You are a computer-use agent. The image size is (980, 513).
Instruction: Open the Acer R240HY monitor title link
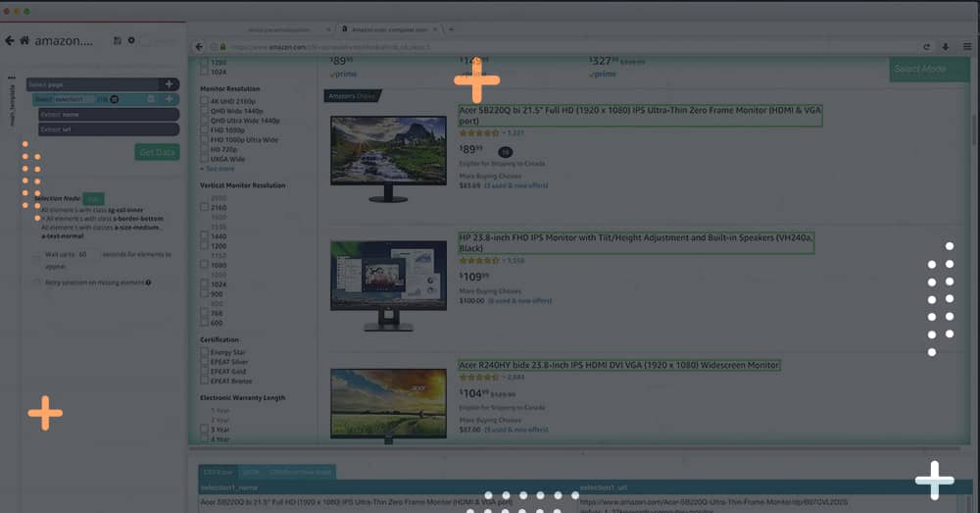click(618, 365)
